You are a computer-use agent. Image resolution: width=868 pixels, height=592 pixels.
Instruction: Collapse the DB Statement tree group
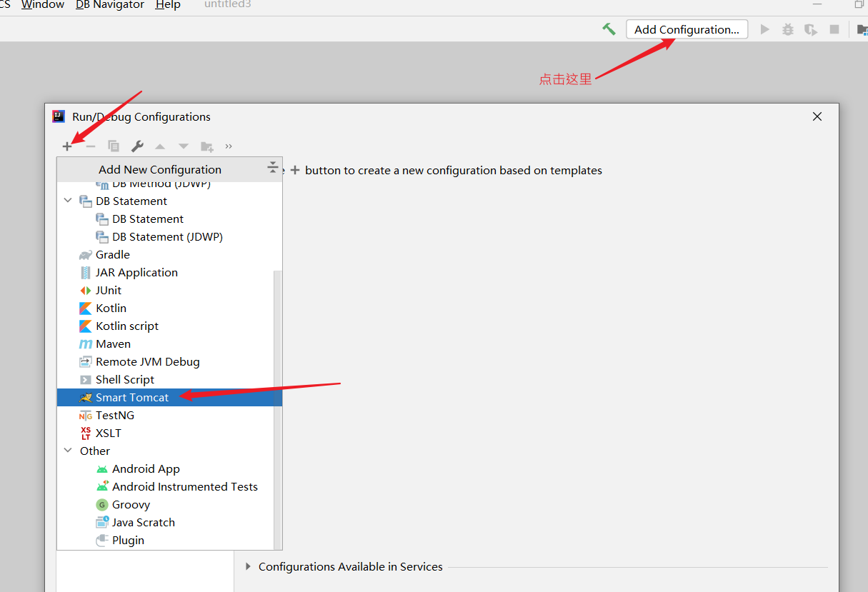(x=68, y=201)
